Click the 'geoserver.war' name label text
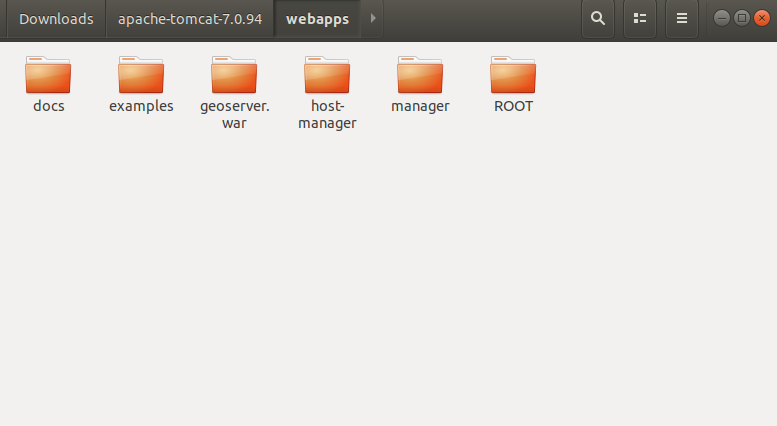777x426 pixels. [234, 114]
